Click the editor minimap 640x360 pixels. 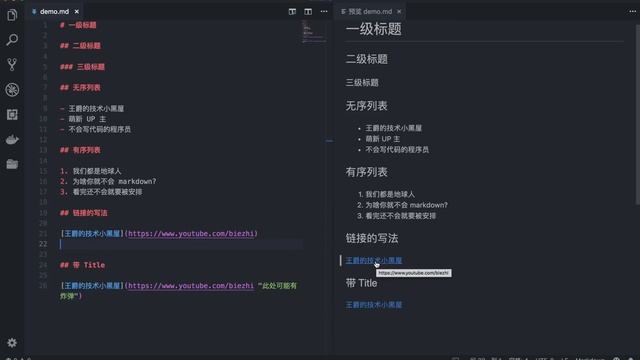click(314, 31)
